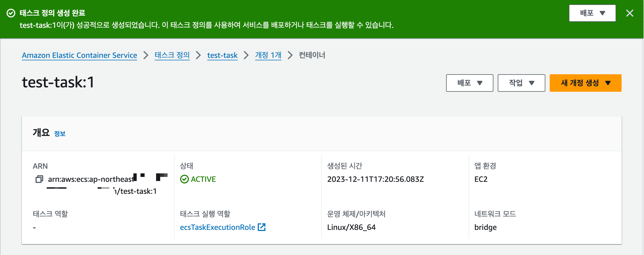Dismiss the task creation success banner
The height and width of the screenshot is (255, 644).
(630, 13)
